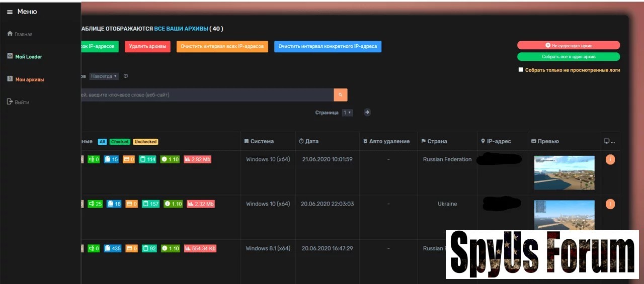
Task: Select Главная in the sidebar menu
Action: (x=23, y=34)
